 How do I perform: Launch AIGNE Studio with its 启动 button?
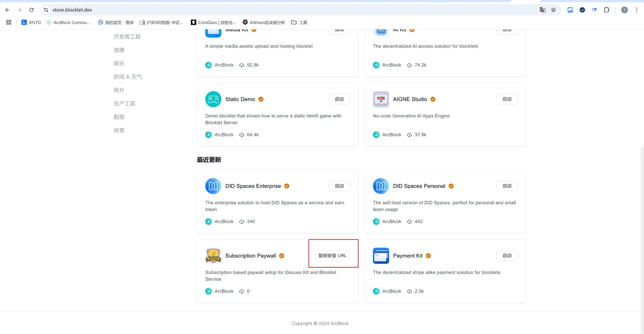[x=507, y=99]
